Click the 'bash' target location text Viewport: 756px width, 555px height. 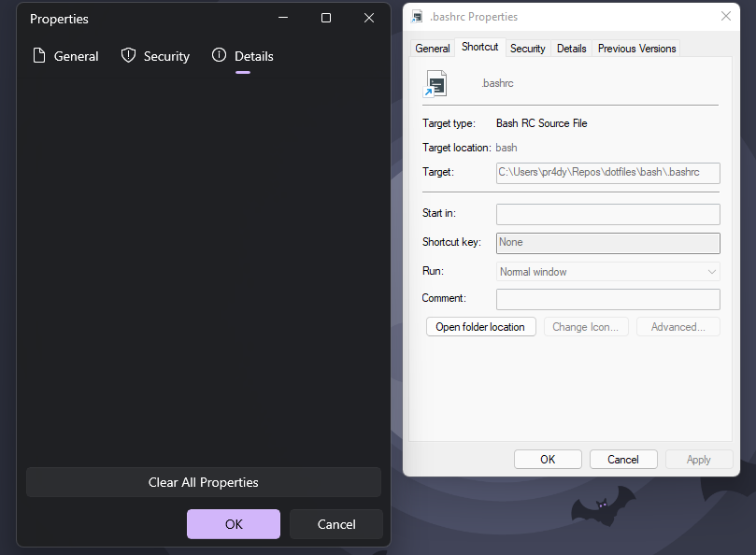[x=506, y=148]
